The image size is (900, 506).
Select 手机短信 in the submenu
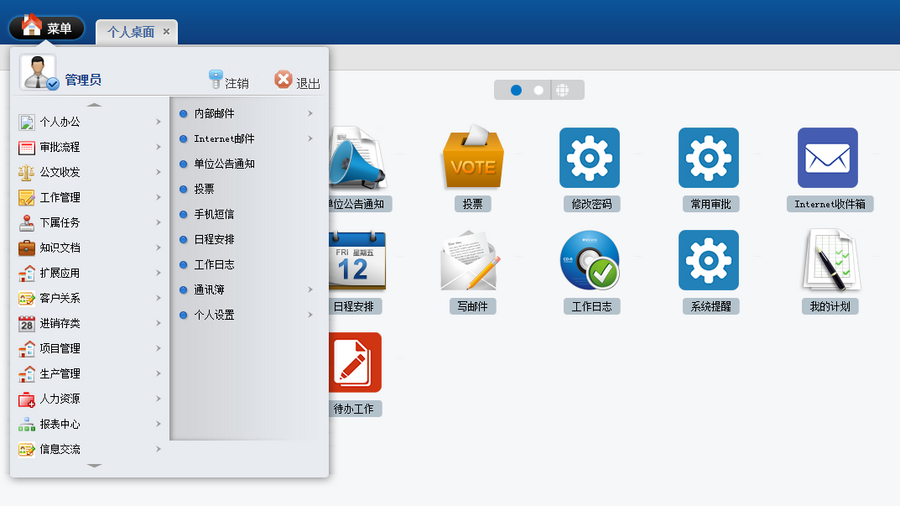pyautogui.click(x=214, y=214)
